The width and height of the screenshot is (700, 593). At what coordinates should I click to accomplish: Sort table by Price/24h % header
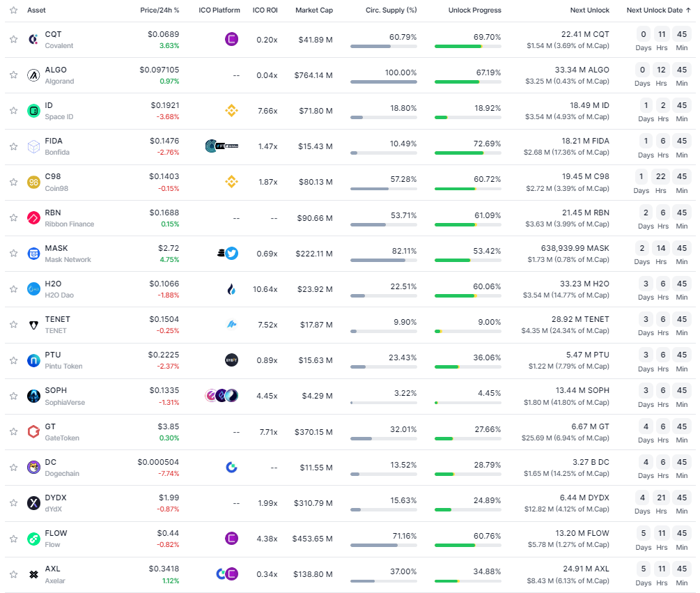[160, 10]
